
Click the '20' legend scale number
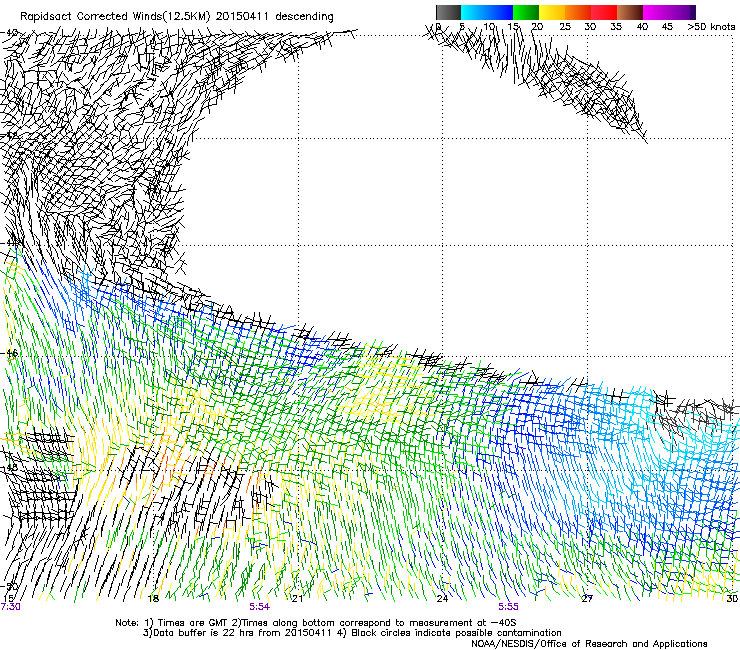coord(537,26)
